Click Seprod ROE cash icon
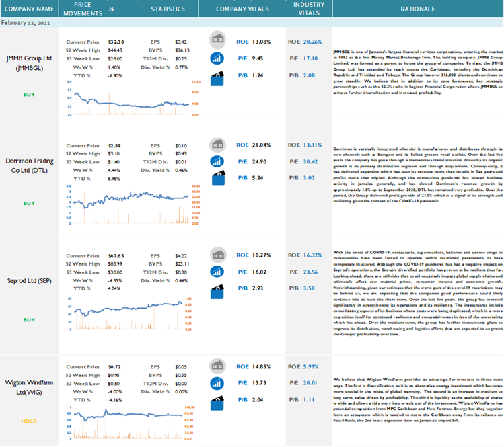The height and width of the screenshot is (447, 504). 218,255
